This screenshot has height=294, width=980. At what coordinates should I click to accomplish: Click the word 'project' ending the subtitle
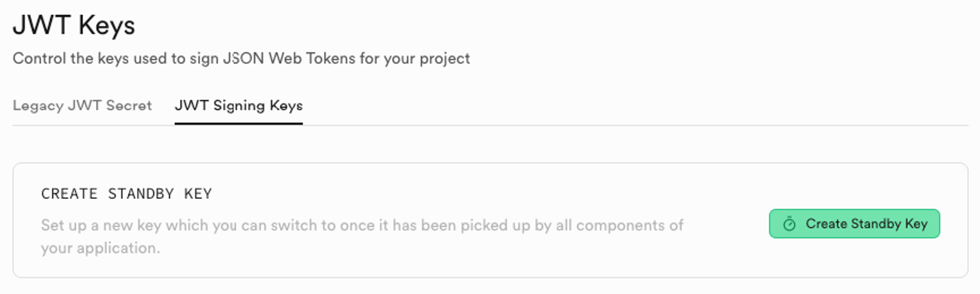tap(445, 58)
